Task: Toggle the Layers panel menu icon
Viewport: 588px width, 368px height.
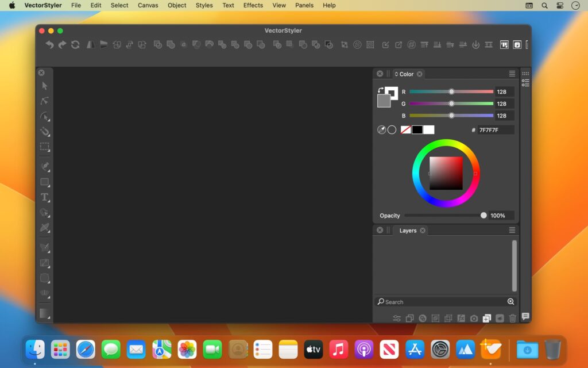Action: pos(512,230)
